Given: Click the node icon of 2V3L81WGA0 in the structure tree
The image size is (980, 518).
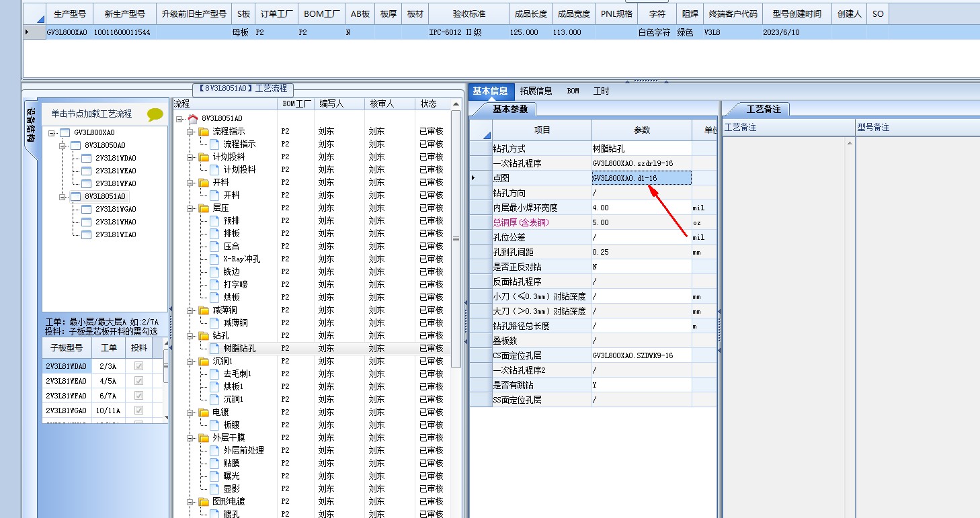Looking at the screenshot, I should coord(86,210).
